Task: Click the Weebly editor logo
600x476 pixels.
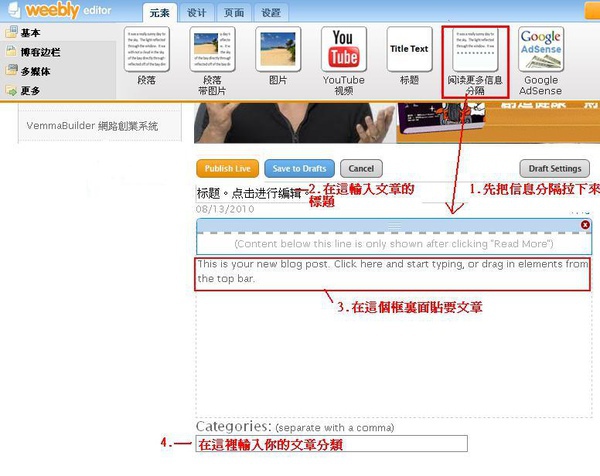Action: point(59,10)
